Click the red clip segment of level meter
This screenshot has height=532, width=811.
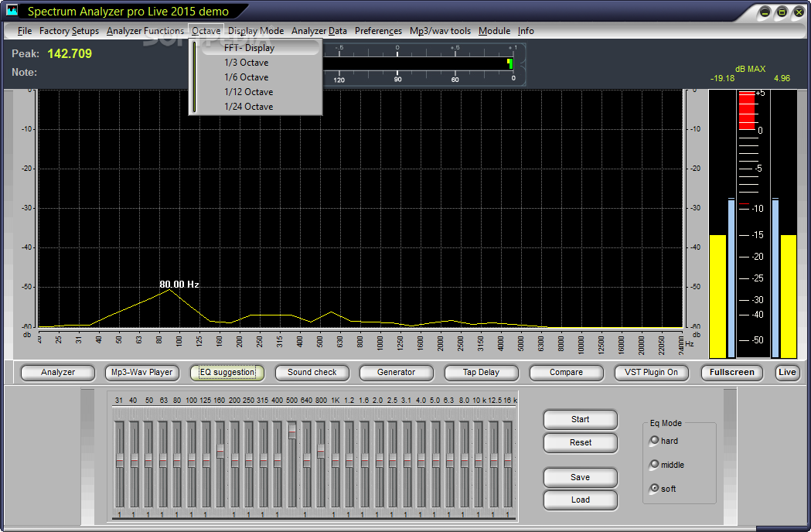747,111
